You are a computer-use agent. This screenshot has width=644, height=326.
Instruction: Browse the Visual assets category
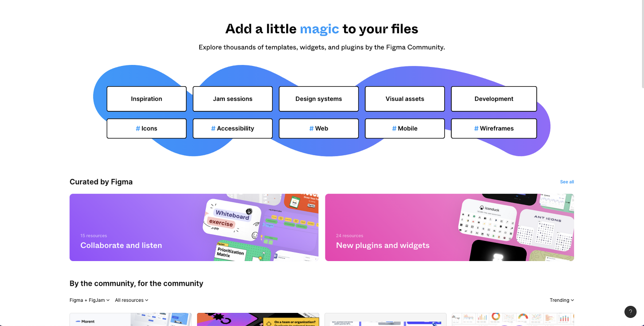tap(405, 99)
